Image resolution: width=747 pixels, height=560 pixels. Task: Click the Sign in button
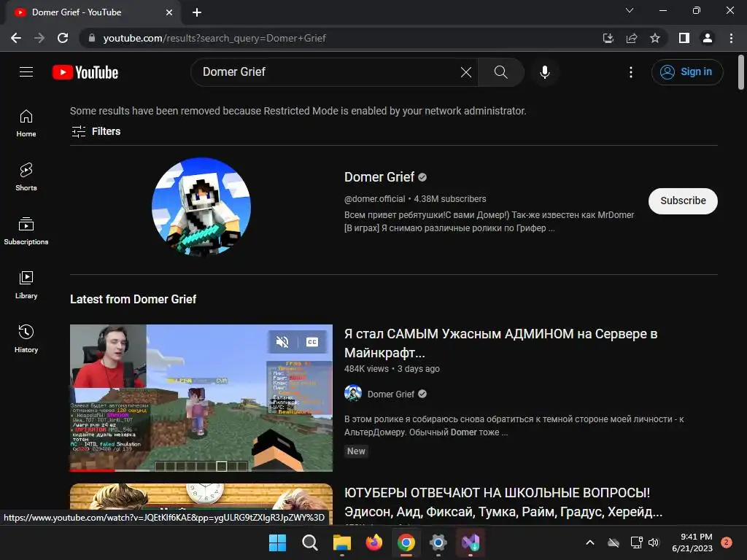click(687, 72)
